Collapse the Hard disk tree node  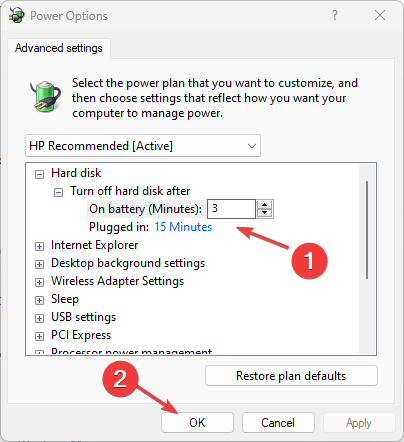coord(39,174)
